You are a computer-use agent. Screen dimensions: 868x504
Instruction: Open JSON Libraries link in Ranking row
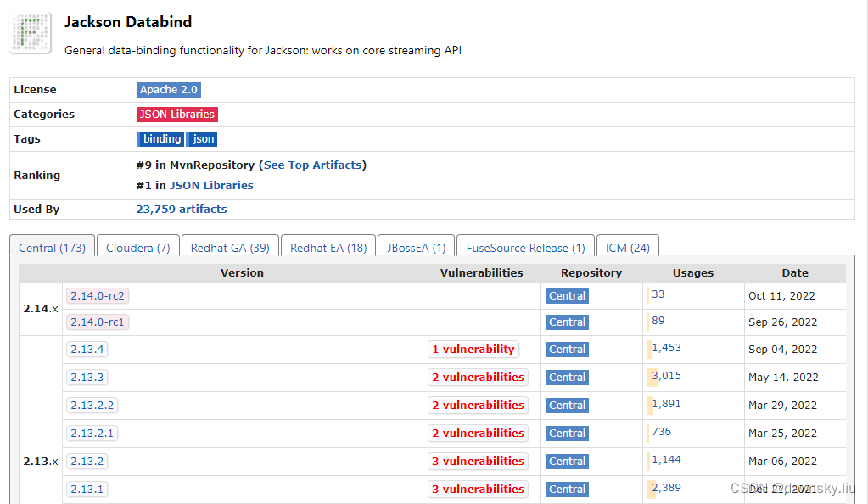(x=211, y=186)
